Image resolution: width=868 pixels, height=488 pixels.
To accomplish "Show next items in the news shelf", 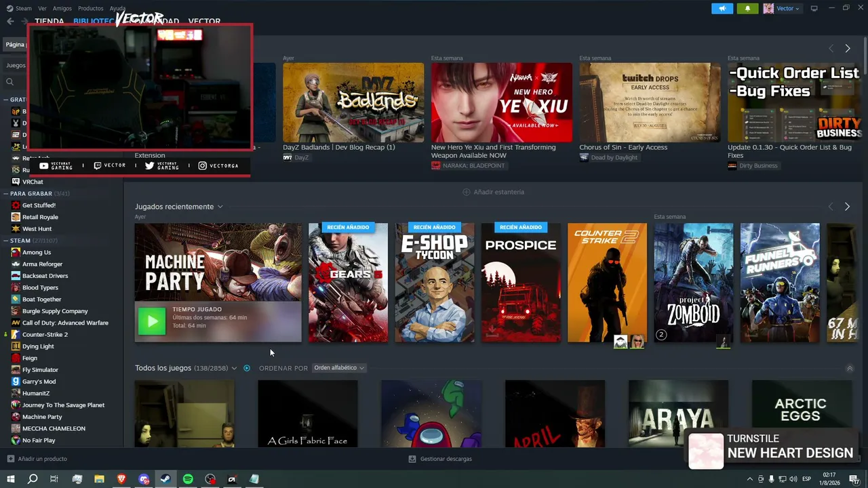I will 848,48.
